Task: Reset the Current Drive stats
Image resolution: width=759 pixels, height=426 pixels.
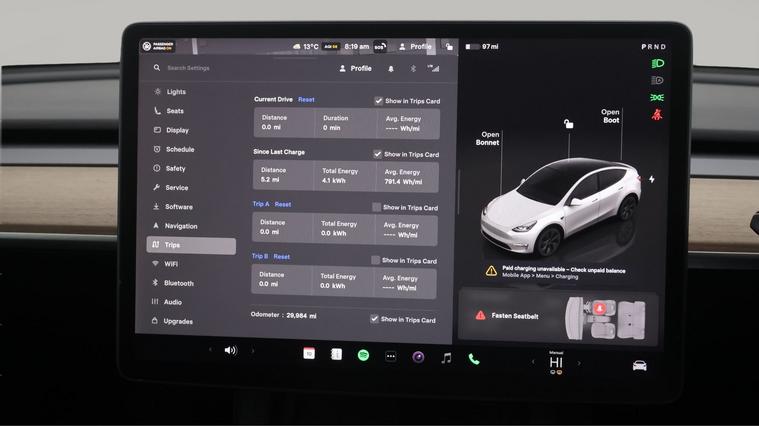Action: 306,100
